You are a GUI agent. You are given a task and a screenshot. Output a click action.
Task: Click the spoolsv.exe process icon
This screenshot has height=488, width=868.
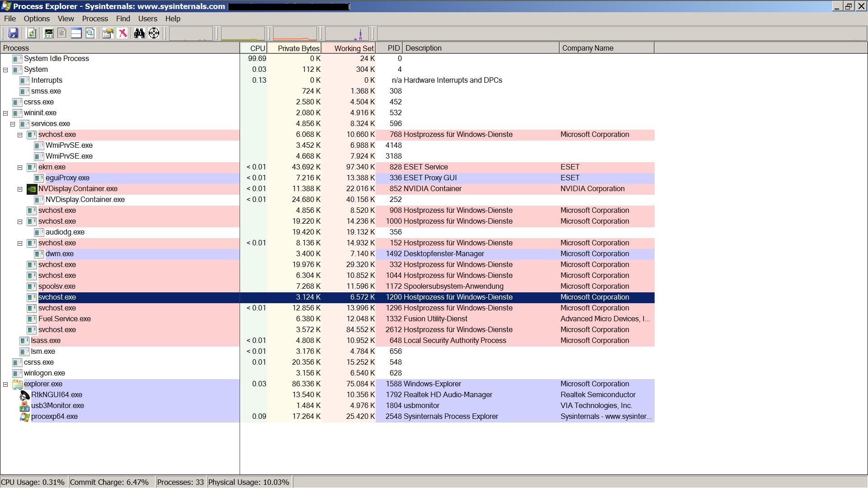tap(32, 286)
